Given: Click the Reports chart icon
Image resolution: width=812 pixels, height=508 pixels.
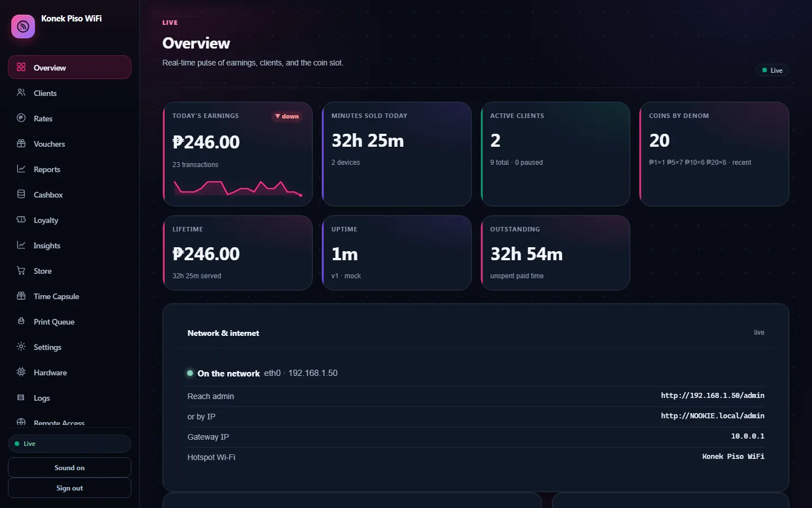Looking at the screenshot, I should 21,169.
